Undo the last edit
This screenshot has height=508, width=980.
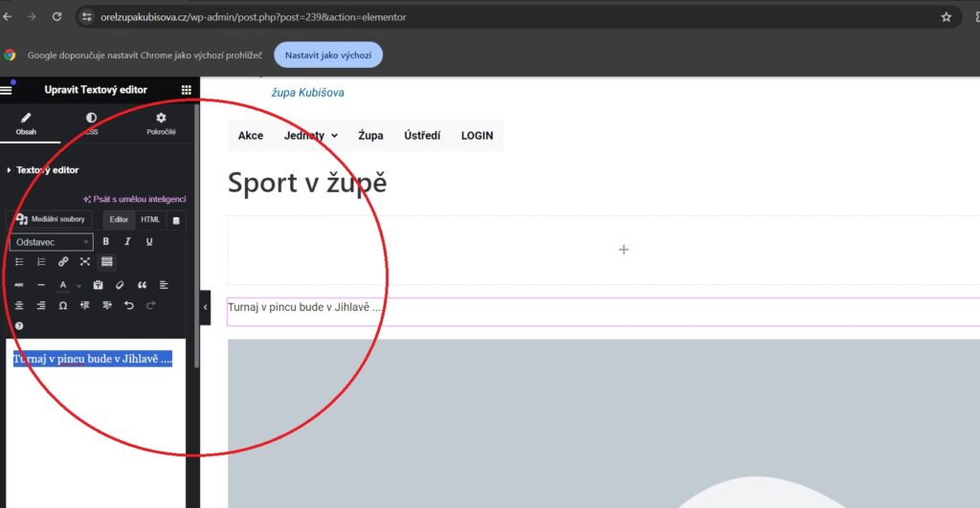click(x=129, y=305)
